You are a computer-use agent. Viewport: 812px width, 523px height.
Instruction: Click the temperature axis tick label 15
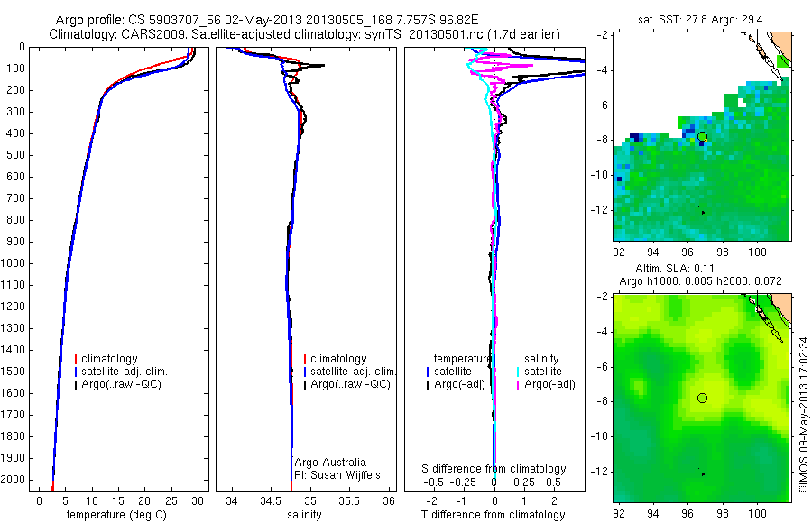(118, 501)
